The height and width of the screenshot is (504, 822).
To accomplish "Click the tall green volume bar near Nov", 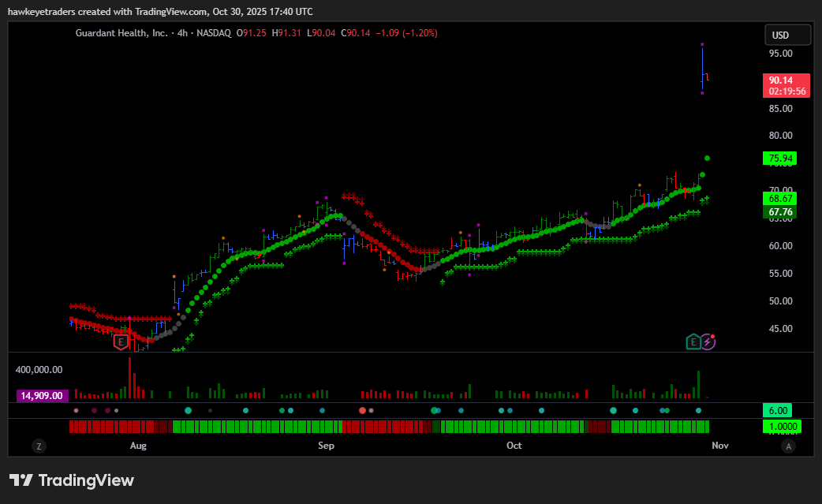I will [x=698, y=385].
